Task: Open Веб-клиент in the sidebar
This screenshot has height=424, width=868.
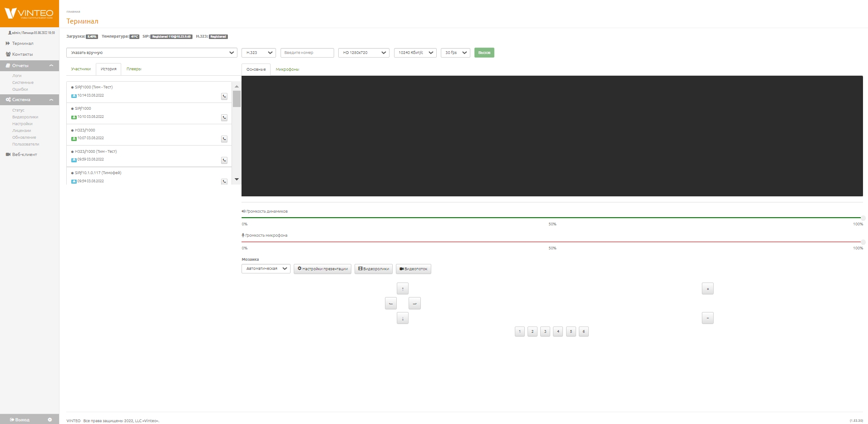Action: coord(25,155)
